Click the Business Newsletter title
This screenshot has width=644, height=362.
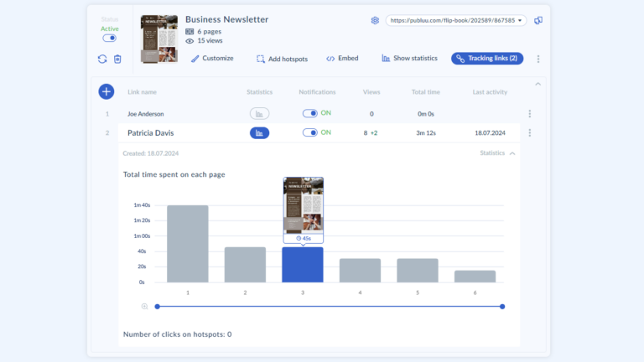[x=226, y=19]
